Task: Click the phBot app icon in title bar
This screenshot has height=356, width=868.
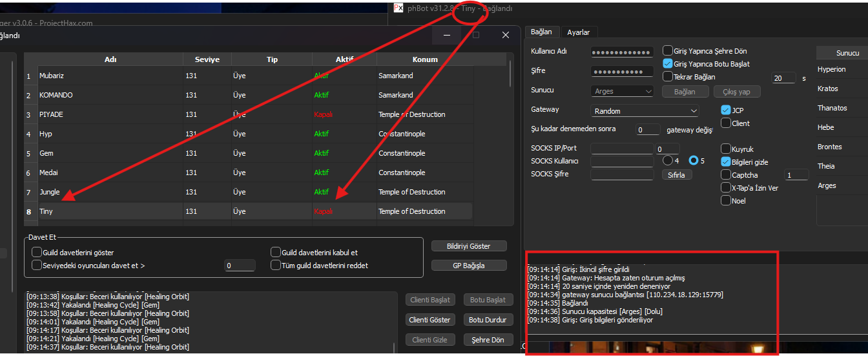Action: (x=399, y=8)
